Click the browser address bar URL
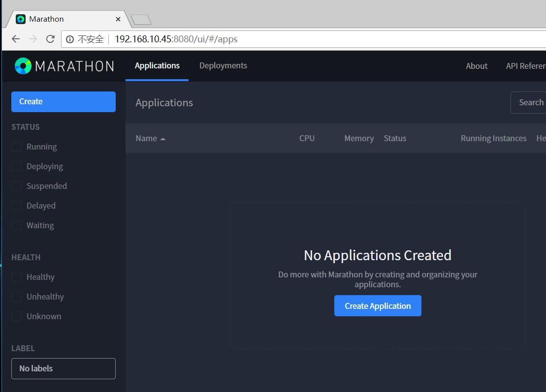The width and height of the screenshot is (546, 392). [176, 39]
